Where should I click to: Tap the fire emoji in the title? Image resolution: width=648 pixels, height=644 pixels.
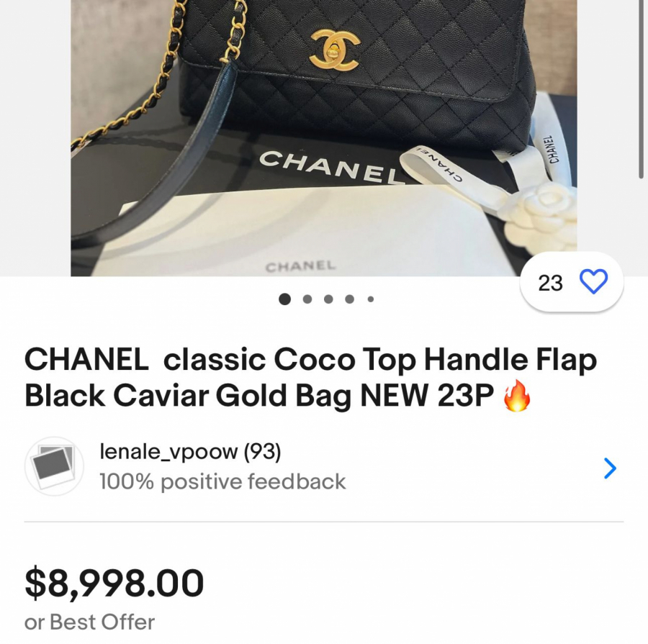tap(516, 395)
